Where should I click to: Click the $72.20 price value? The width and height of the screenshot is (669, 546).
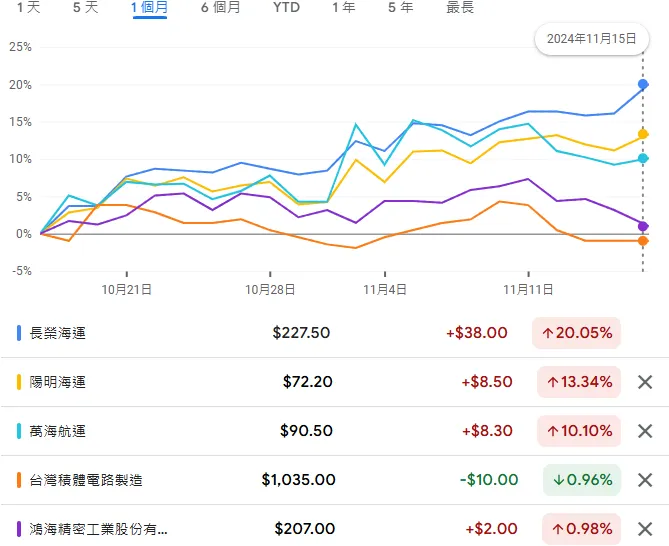(x=308, y=382)
